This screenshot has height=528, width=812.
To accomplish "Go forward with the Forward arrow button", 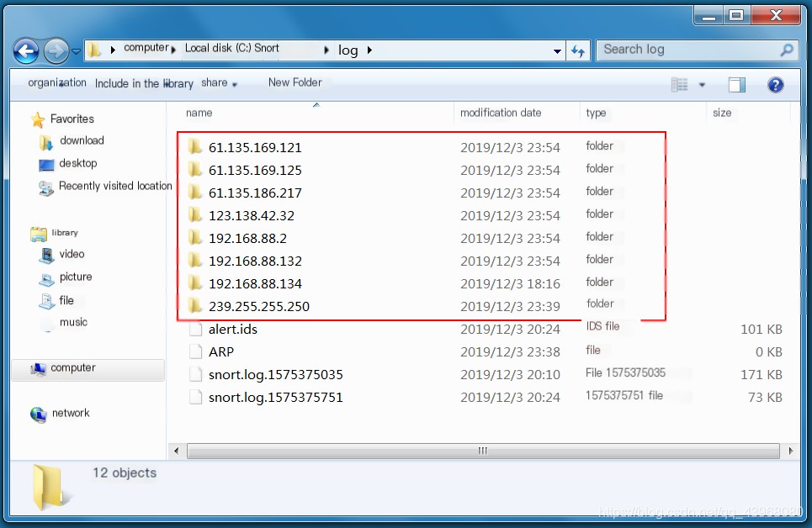I will tap(56, 50).
